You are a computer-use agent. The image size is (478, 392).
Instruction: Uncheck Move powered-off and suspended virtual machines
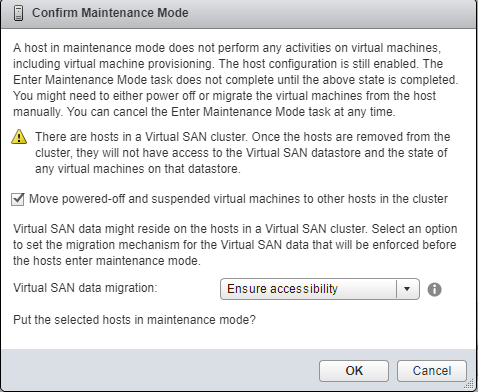(17, 199)
